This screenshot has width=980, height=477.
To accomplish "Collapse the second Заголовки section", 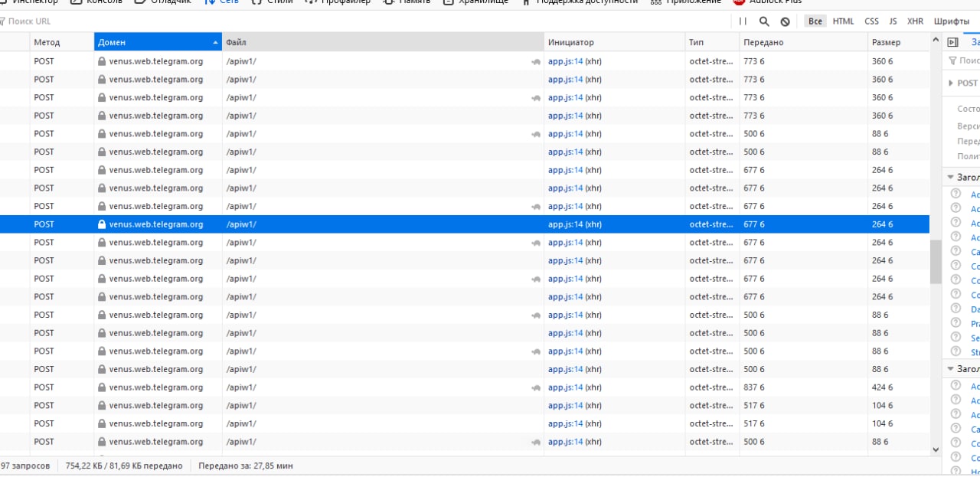I will point(951,369).
